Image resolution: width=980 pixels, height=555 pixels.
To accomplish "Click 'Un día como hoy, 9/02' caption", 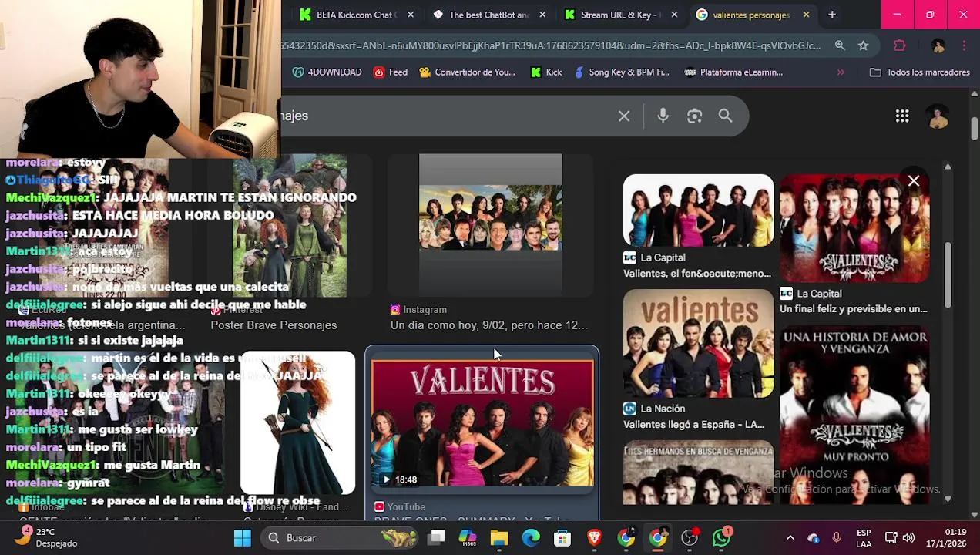I will tap(489, 325).
